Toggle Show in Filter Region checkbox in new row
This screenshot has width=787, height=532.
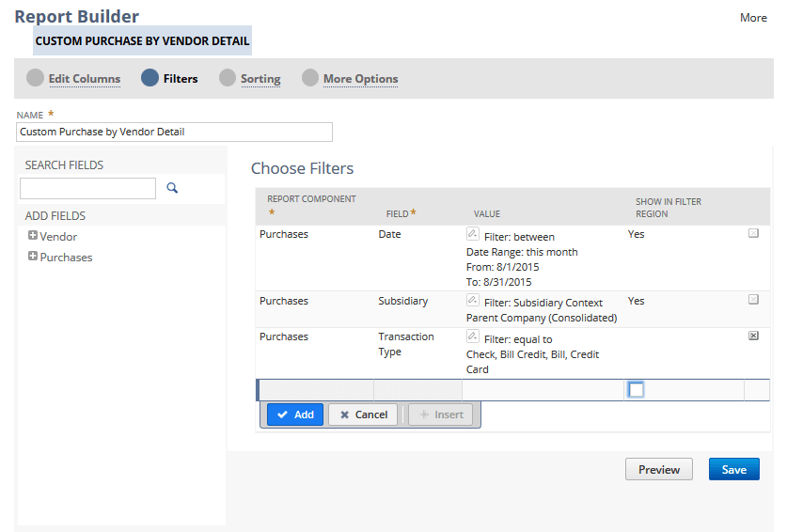pyautogui.click(x=636, y=389)
